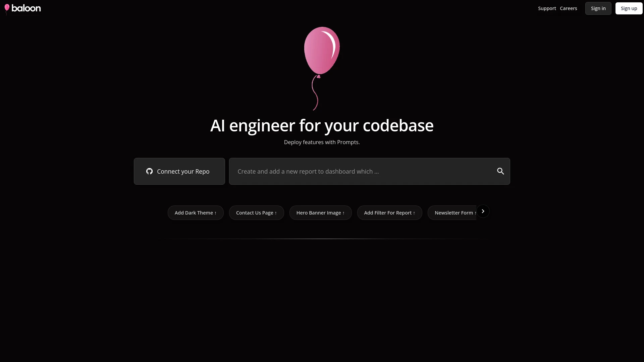
Task: Click the prompt input field
Action: (352, 171)
